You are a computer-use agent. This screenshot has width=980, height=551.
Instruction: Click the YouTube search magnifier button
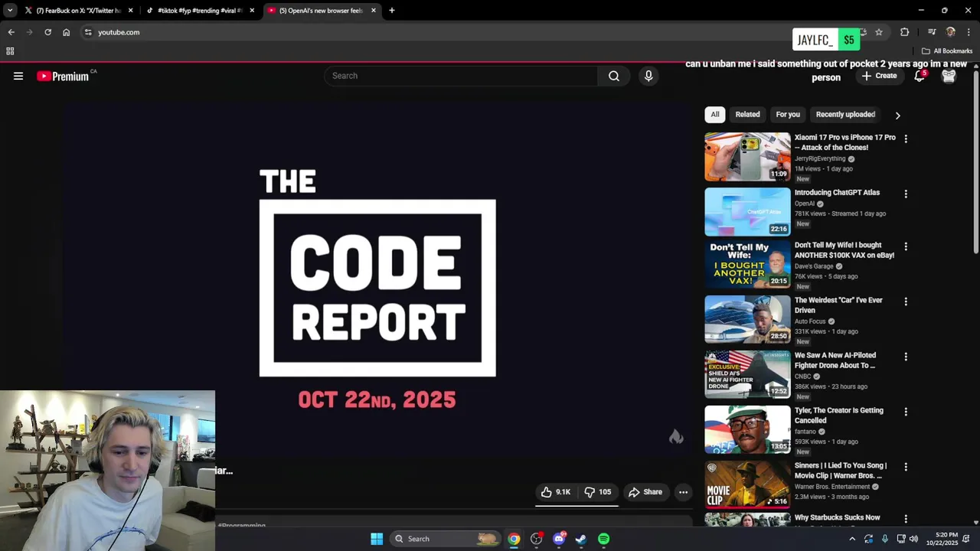click(614, 76)
